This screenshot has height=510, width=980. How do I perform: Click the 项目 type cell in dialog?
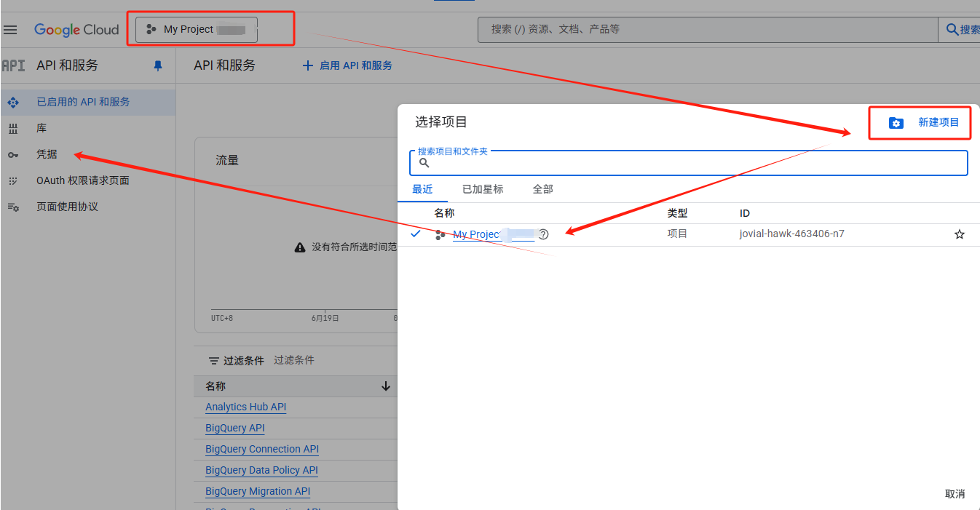(x=677, y=234)
